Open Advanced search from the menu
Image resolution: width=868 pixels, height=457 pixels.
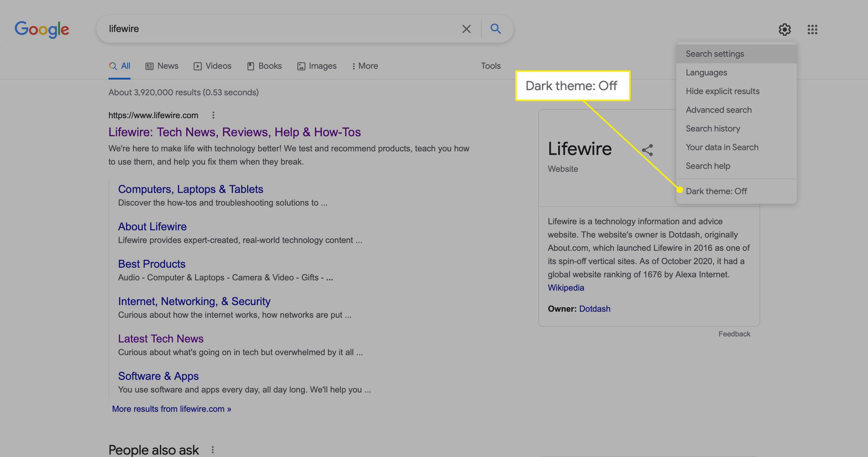tap(736, 110)
